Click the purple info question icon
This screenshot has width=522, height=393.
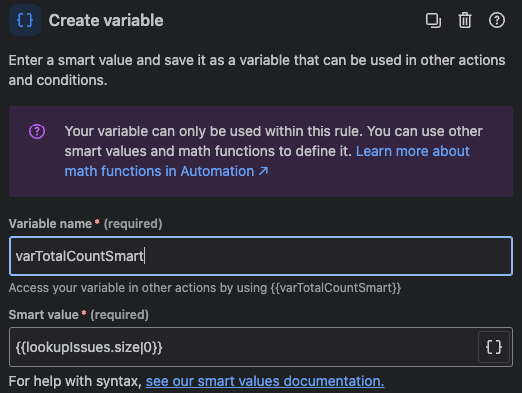click(x=37, y=131)
